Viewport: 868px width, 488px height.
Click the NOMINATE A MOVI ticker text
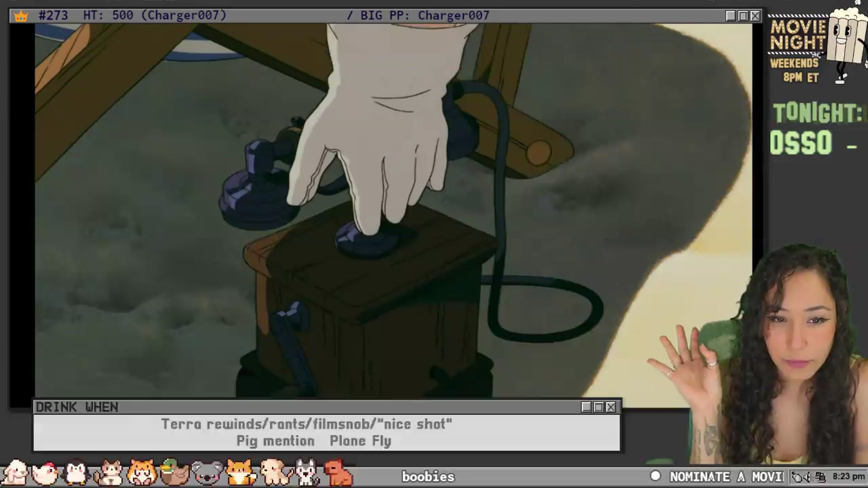click(x=726, y=477)
